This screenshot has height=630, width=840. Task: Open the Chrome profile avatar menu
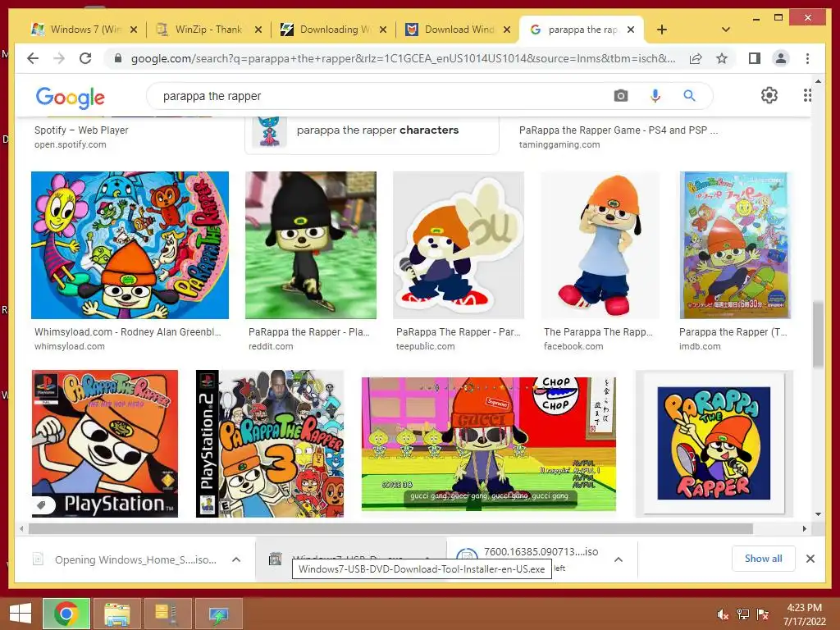coord(781,58)
